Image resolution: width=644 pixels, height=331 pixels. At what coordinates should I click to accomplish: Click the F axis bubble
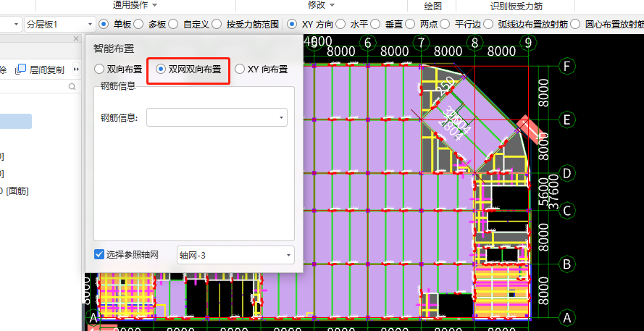pyautogui.click(x=566, y=66)
